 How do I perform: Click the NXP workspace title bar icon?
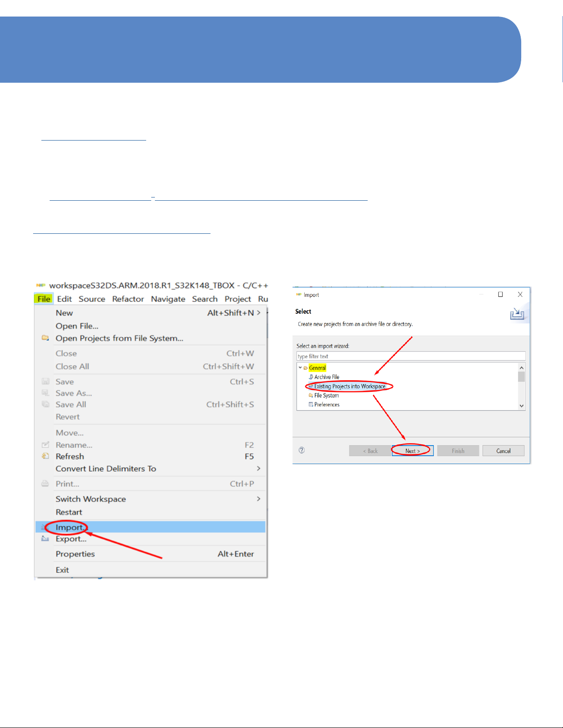click(41, 285)
